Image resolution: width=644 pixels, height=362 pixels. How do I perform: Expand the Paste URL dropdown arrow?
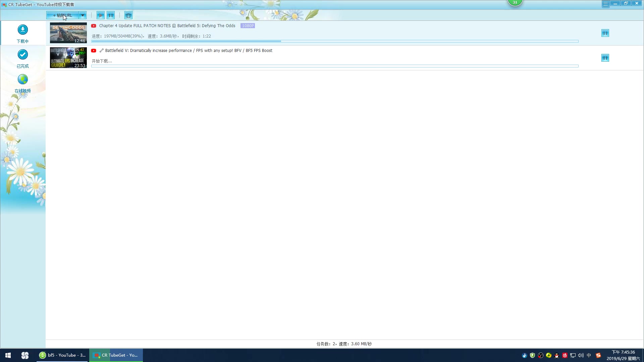[x=83, y=15]
